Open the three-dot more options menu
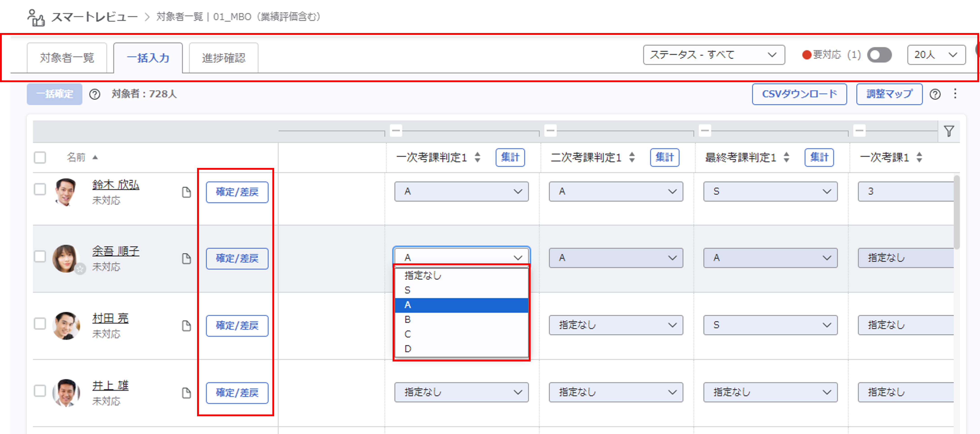 955,94
